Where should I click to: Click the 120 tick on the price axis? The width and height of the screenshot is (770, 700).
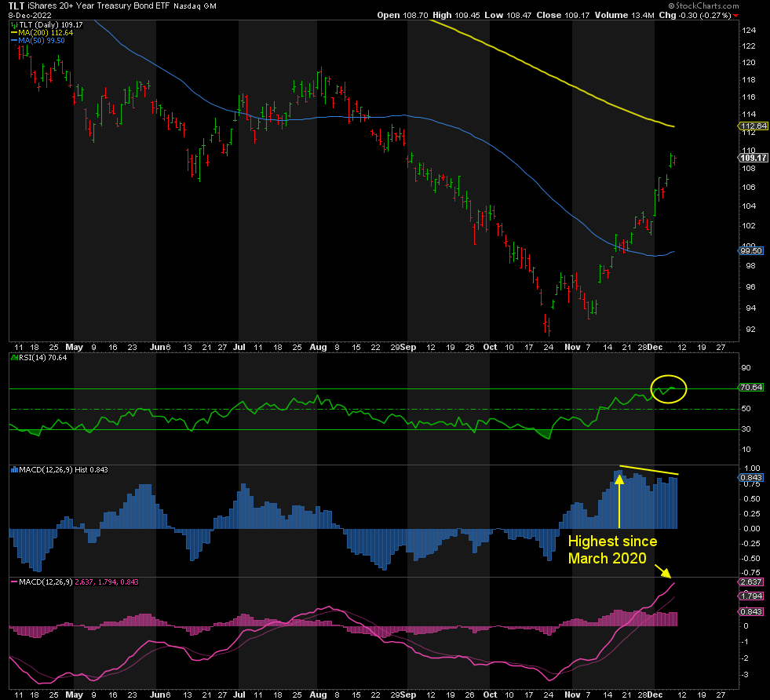[749, 63]
